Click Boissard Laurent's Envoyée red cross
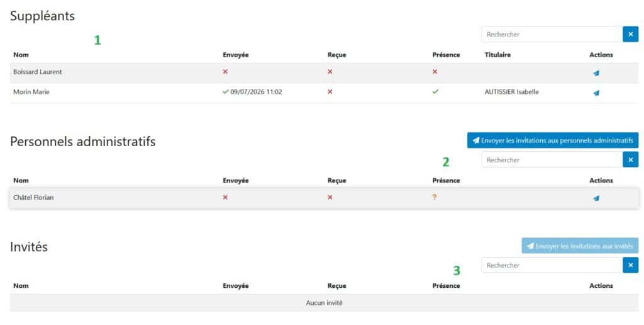 225,72
